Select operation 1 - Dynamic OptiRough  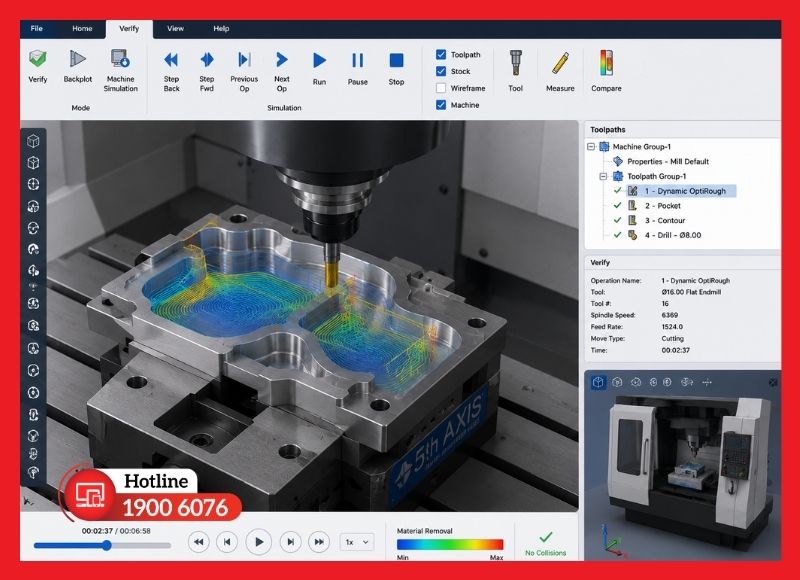click(681, 191)
